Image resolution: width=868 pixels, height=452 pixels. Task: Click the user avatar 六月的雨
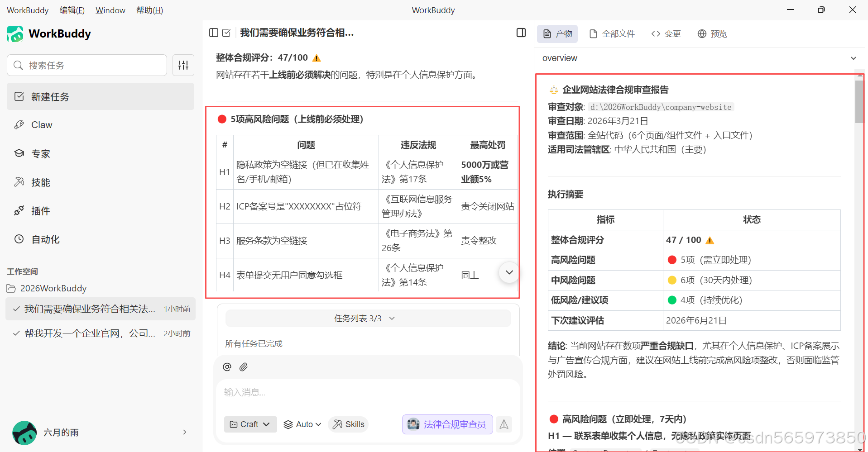24,433
